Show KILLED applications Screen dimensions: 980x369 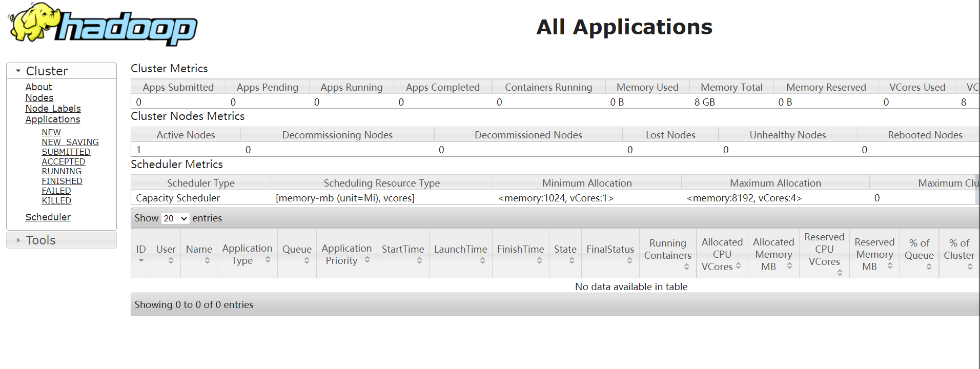point(56,200)
